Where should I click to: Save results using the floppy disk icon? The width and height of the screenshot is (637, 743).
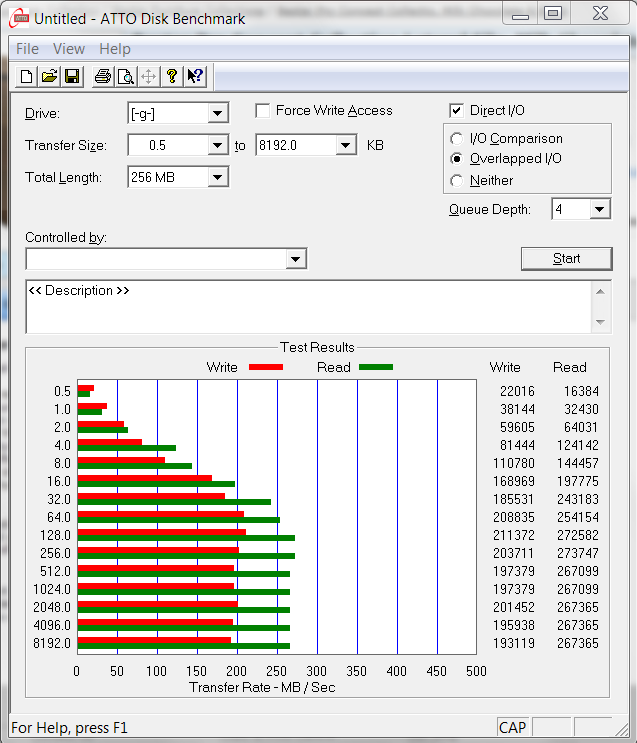[72, 77]
